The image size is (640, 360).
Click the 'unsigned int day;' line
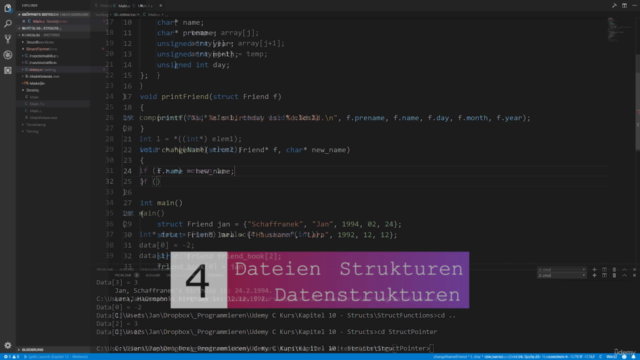[193, 65]
